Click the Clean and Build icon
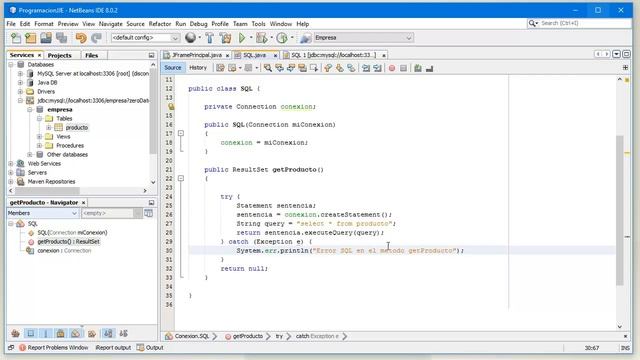 pos(225,38)
